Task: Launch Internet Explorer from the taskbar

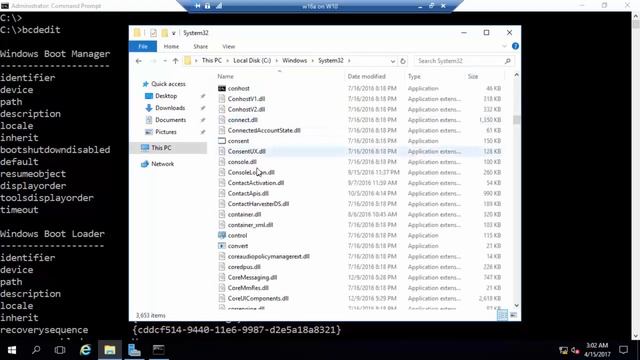Action: click(x=85, y=350)
